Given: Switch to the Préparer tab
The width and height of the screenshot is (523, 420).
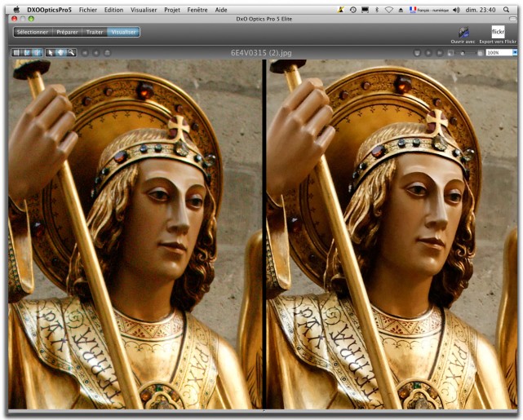Looking at the screenshot, I should tap(67, 32).
